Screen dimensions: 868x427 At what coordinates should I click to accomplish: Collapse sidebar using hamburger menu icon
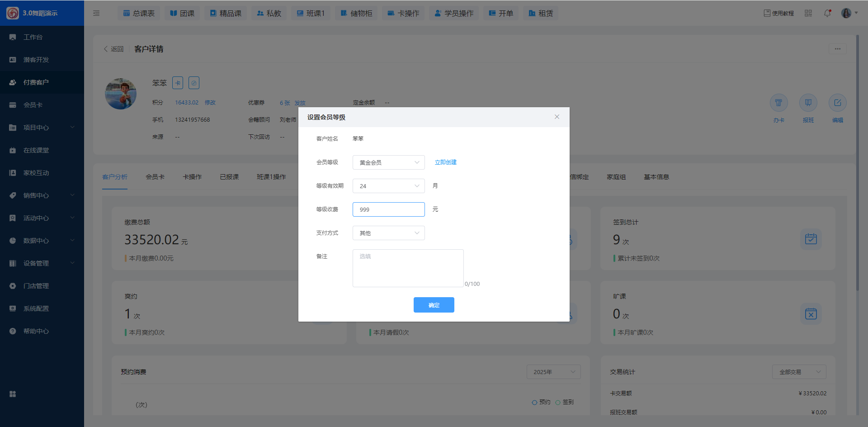click(x=96, y=13)
